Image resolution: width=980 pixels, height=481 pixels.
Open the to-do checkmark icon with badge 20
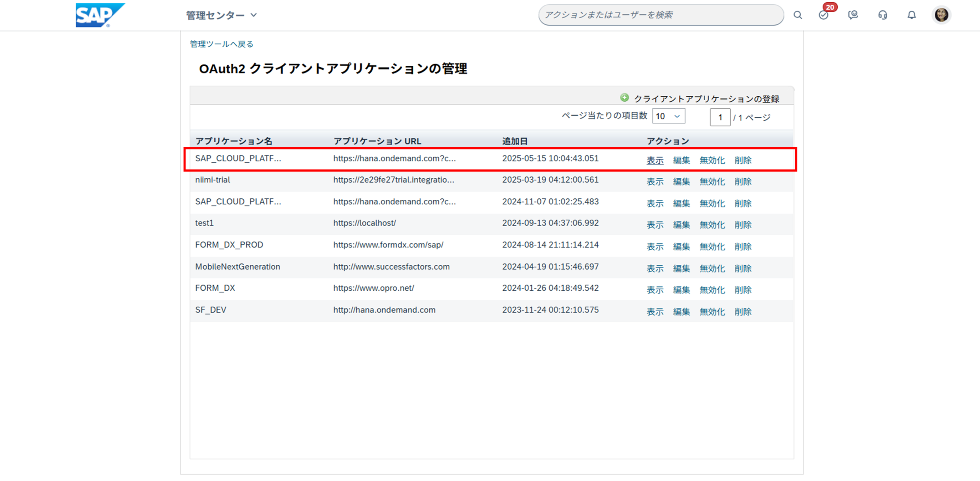(823, 15)
